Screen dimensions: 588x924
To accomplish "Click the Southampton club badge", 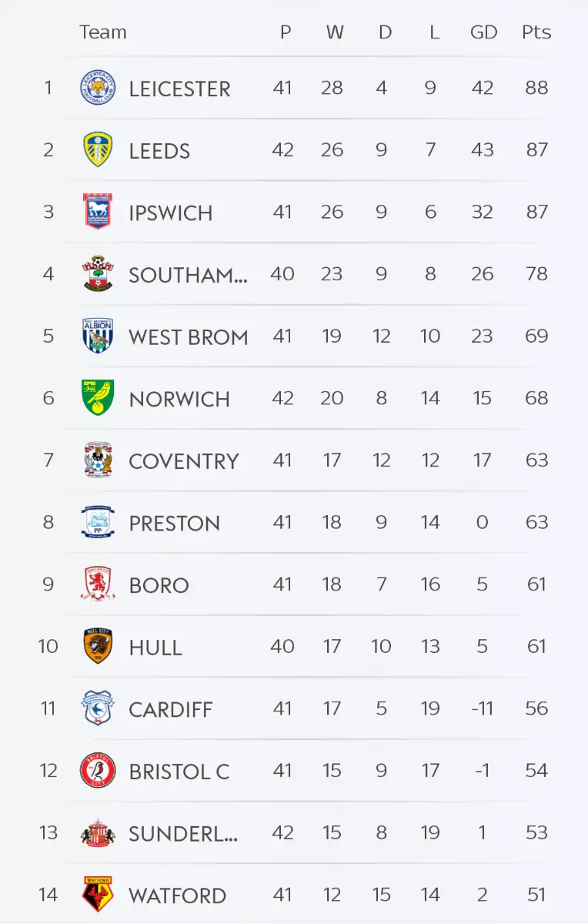I will (x=98, y=274).
